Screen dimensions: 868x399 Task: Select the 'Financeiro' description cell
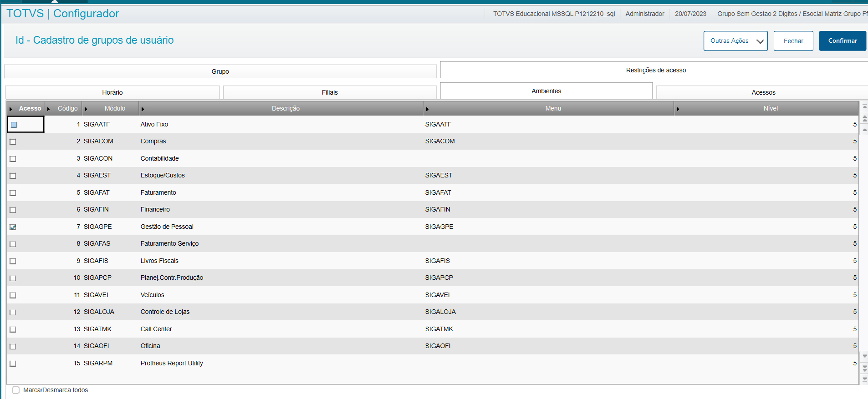[x=155, y=210]
